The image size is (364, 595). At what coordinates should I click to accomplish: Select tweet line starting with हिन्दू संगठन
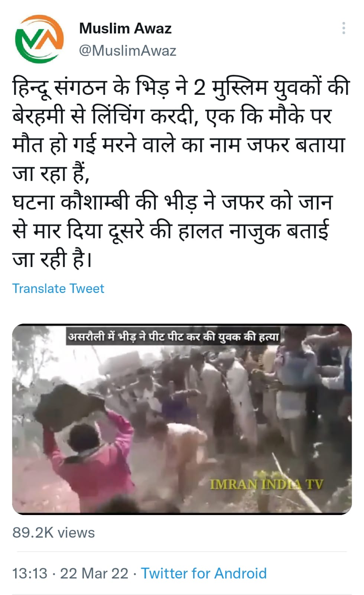pyautogui.click(x=181, y=88)
